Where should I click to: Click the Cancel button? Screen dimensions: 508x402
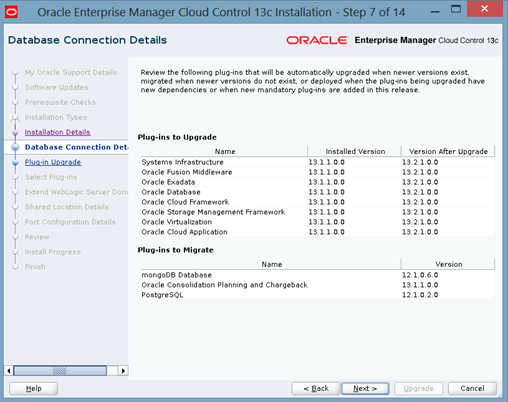coord(472,388)
